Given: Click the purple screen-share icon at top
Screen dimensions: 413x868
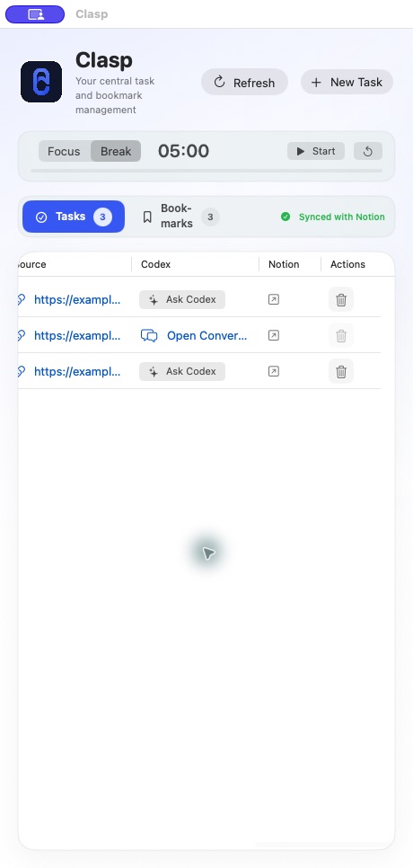Looking at the screenshot, I should pos(35,14).
